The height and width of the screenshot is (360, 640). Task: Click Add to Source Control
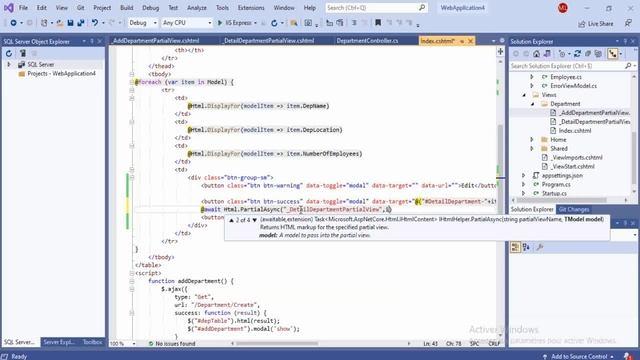[x=579, y=356]
